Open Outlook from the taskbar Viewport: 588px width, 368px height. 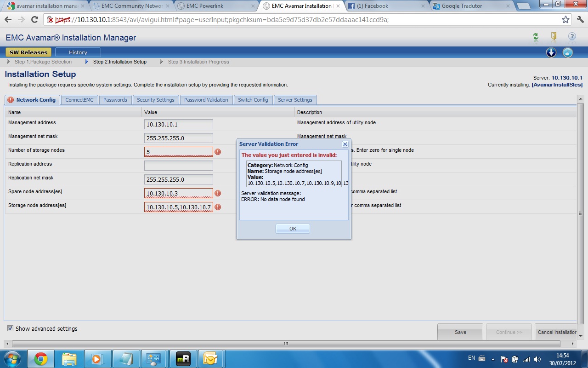pos(209,359)
